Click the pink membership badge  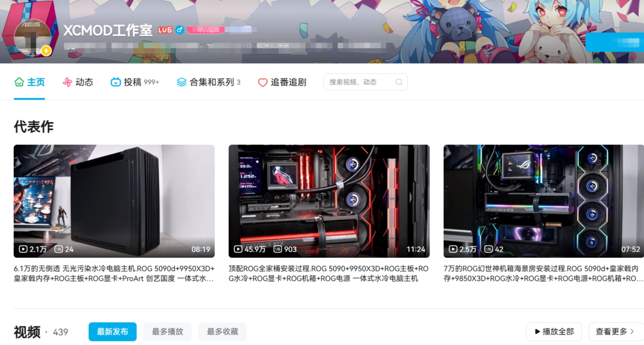click(x=206, y=30)
